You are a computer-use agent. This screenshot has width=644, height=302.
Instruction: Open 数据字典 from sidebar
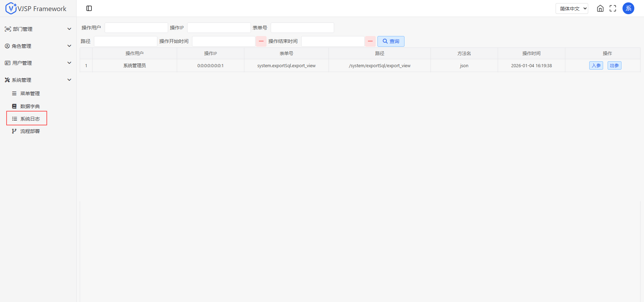pos(30,106)
